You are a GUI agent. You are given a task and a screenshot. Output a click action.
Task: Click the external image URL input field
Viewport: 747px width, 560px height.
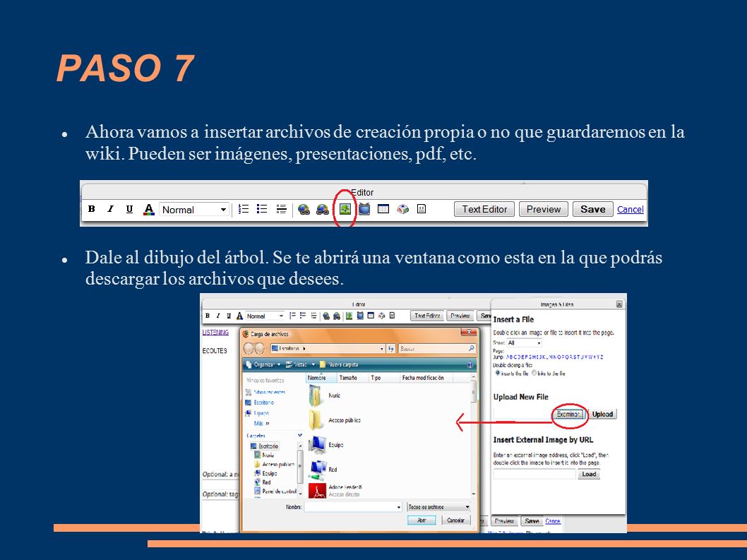(534, 475)
